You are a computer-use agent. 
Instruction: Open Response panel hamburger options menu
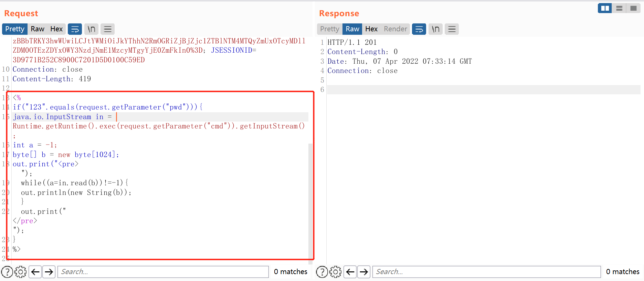(452, 29)
